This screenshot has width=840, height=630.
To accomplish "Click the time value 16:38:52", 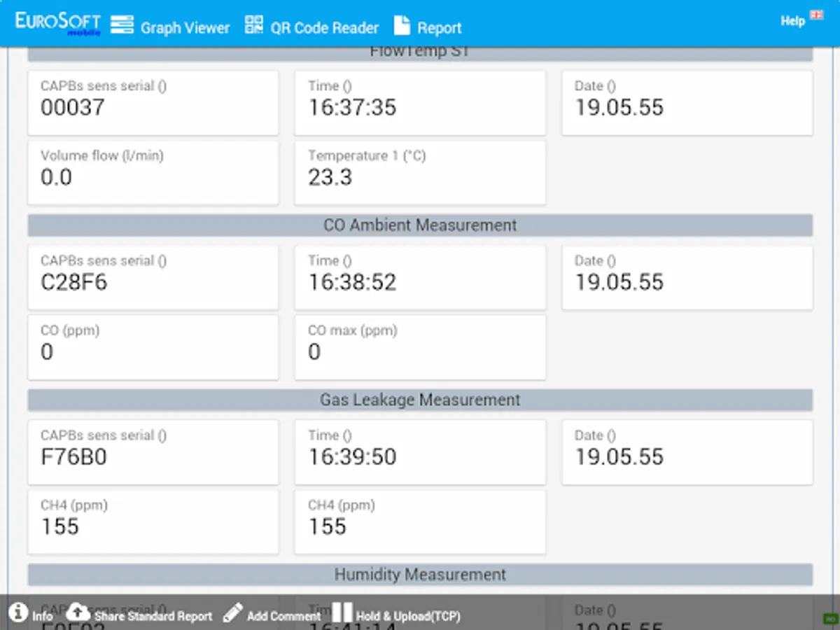I will [353, 282].
